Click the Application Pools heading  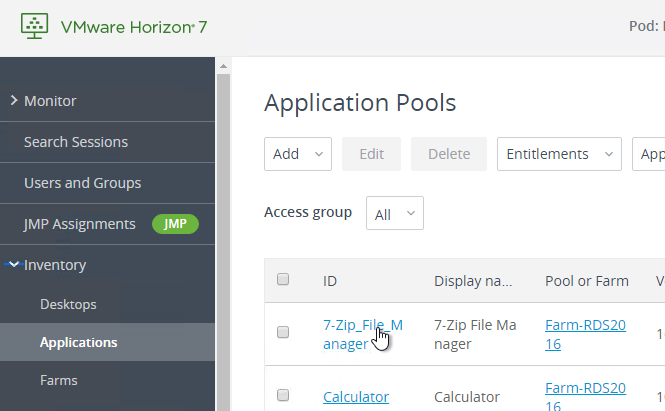(360, 103)
